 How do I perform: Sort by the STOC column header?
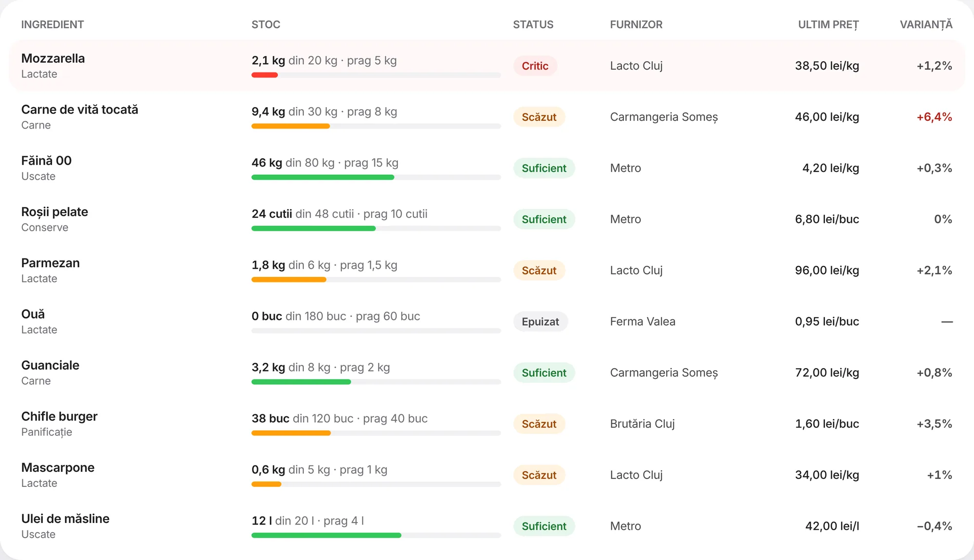[x=266, y=24]
